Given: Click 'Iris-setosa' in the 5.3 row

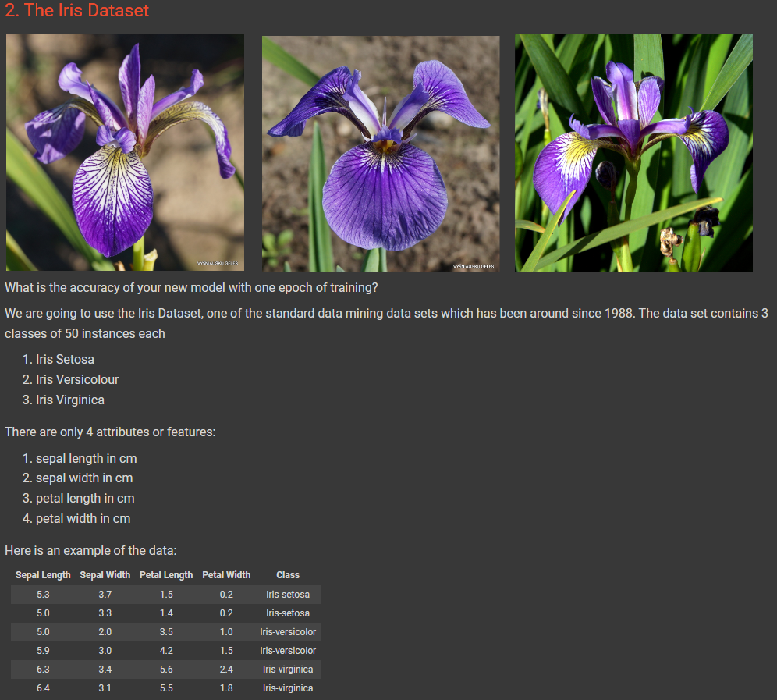Looking at the screenshot, I should click(288, 595).
